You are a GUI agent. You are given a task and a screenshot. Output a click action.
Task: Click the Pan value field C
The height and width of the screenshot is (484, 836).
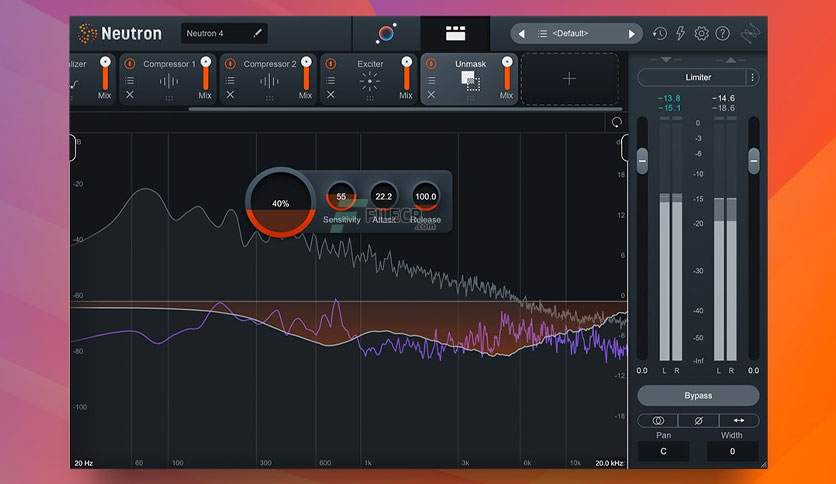point(663,451)
